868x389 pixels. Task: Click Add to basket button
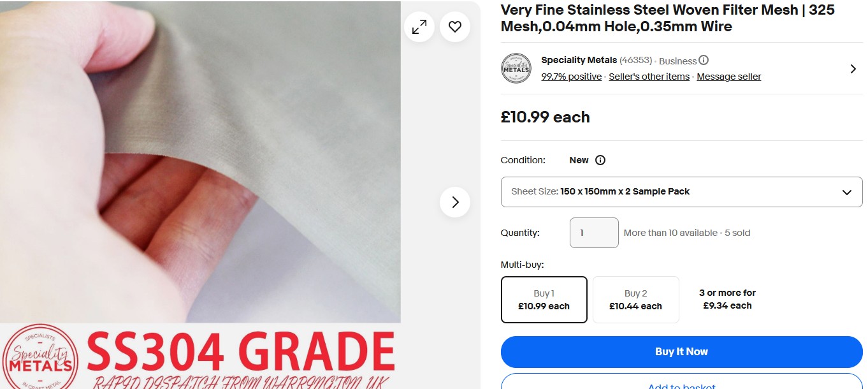click(x=681, y=383)
